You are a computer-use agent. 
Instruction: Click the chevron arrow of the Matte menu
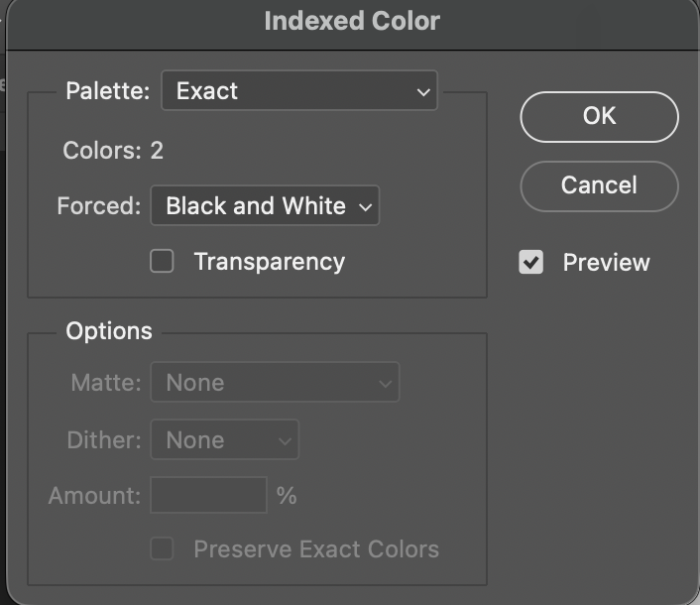click(x=385, y=384)
